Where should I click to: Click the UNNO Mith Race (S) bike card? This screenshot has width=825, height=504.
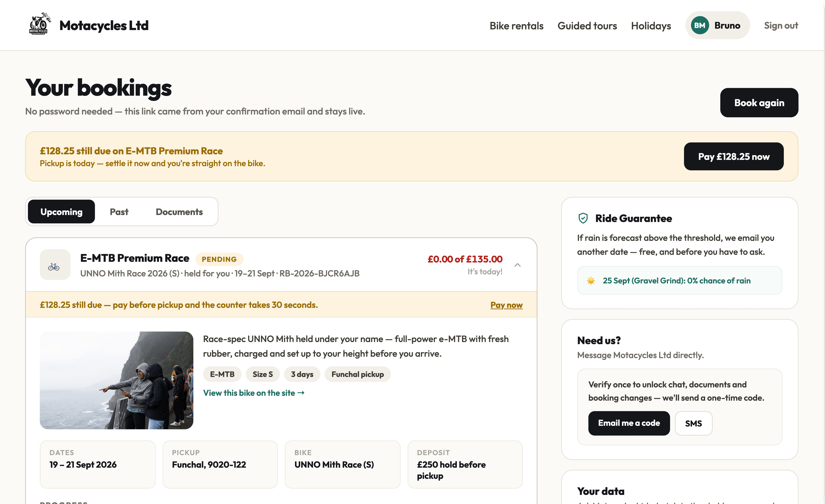point(342,464)
